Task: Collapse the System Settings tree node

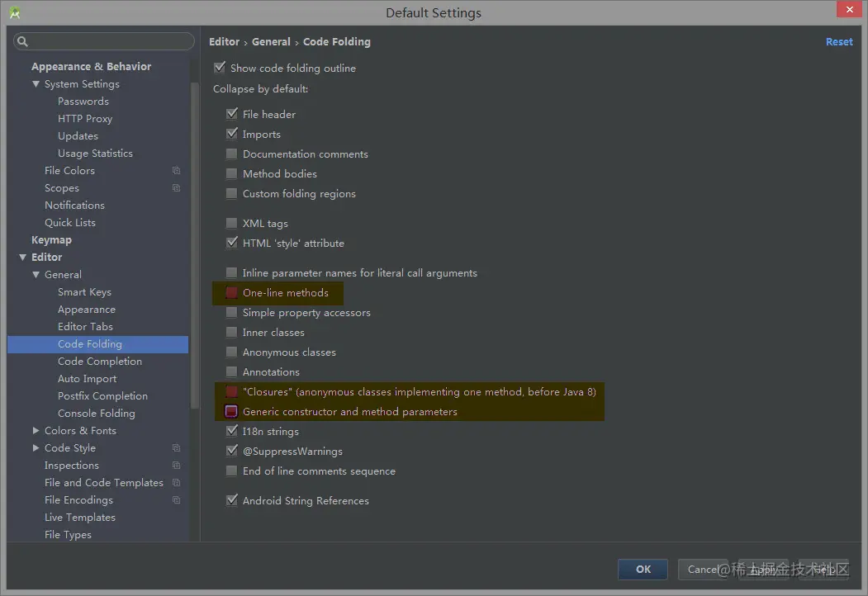Action: (x=36, y=84)
